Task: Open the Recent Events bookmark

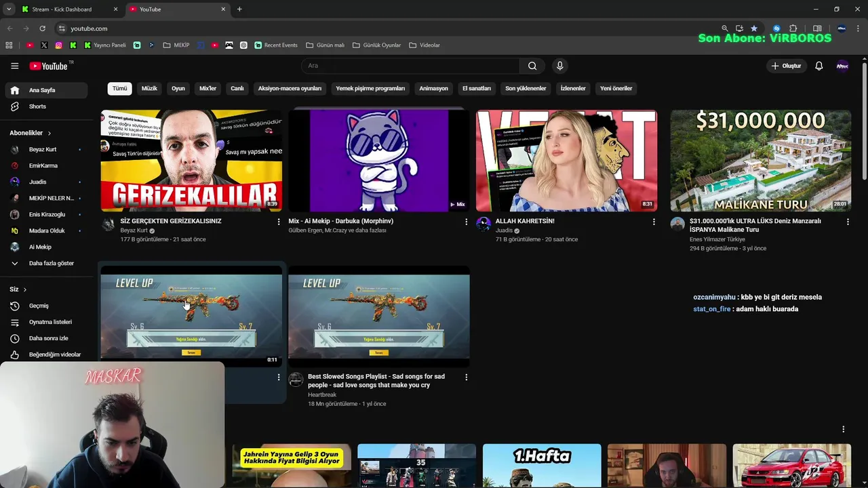Action: (276, 45)
